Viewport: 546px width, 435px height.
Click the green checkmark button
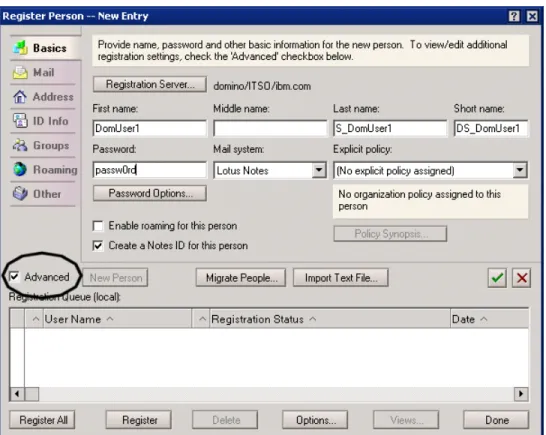click(x=497, y=278)
